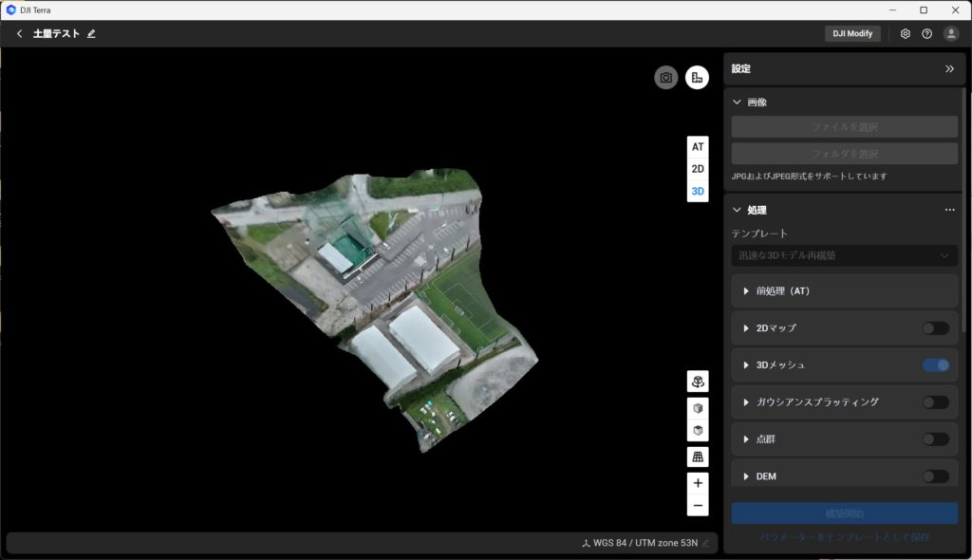The width and height of the screenshot is (972, 560).
Task: Click the grid view icon above zoom
Action: [x=698, y=457]
